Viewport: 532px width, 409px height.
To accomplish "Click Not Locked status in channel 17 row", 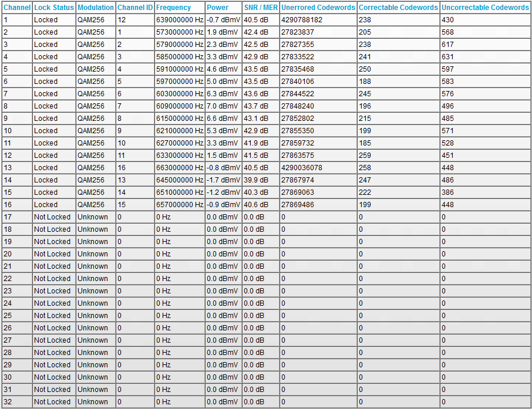I will 52,217.
